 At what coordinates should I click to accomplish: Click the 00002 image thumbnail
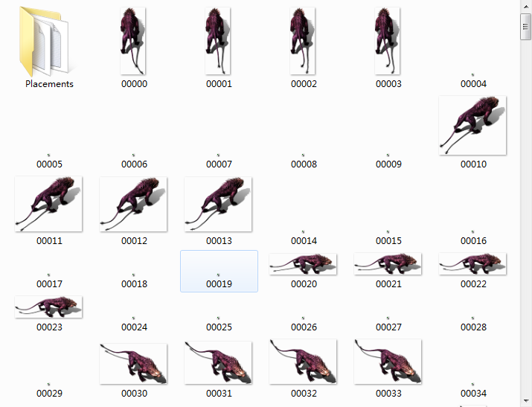tap(303, 41)
